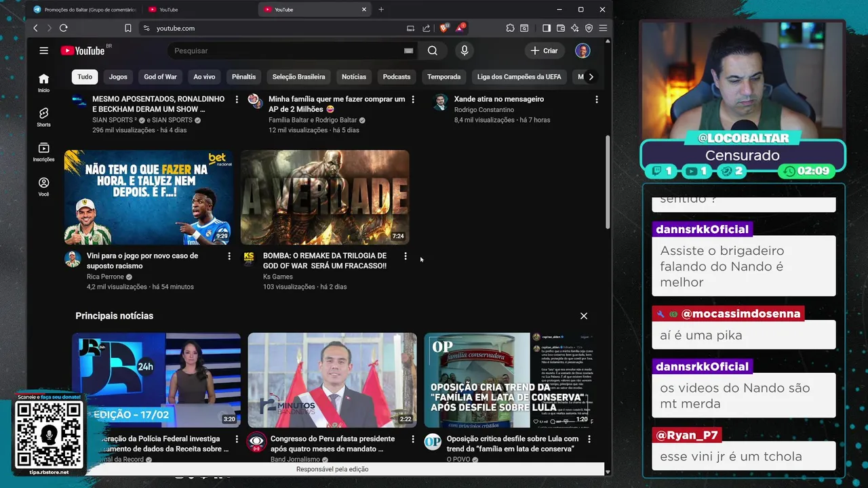
Task: Select the Temporada filter chip
Action: (444, 77)
